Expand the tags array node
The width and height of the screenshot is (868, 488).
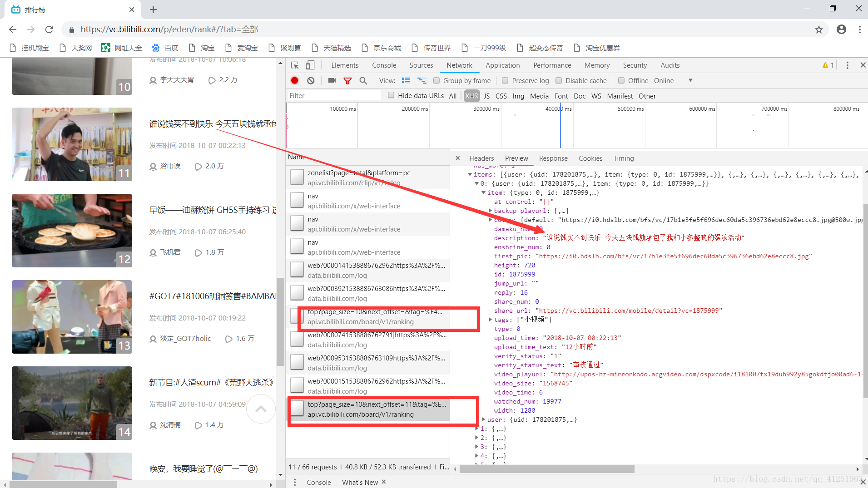pos(490,320)
